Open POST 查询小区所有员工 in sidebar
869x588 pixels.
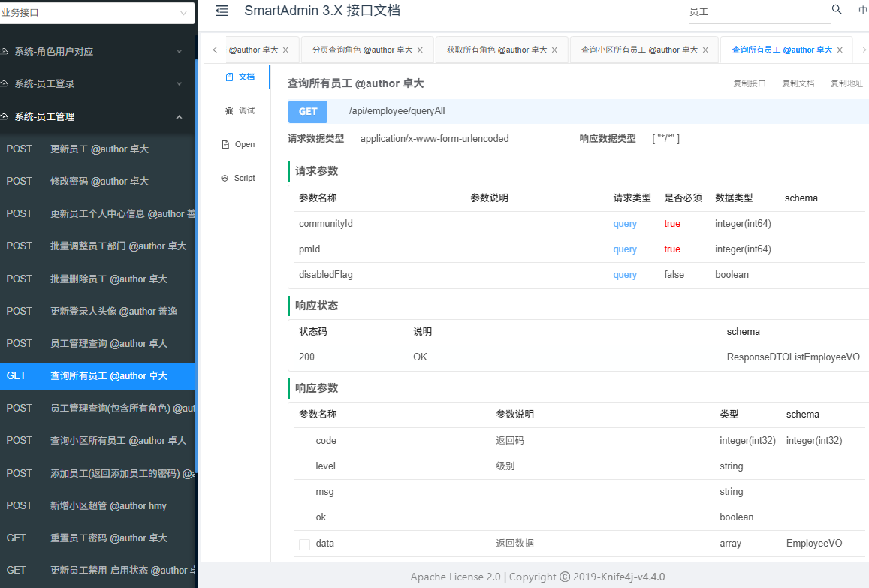click(97, 440)
